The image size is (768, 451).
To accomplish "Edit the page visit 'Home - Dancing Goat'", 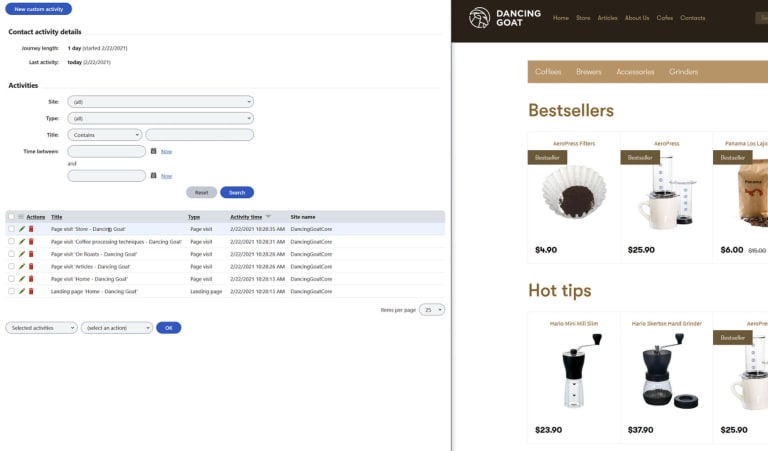I will (x=22, y=279).
